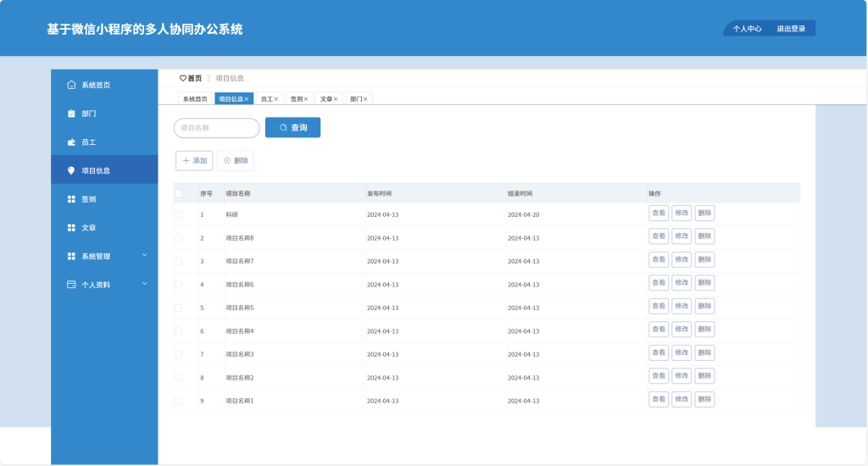The image size is (868, 466).
Task: Toggle the select-all checkbox in table header
Action: click(178, 194)
